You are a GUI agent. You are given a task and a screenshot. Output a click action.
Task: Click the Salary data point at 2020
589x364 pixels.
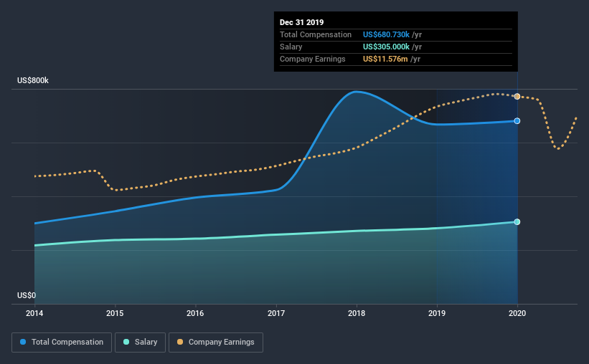coord(517,222)
